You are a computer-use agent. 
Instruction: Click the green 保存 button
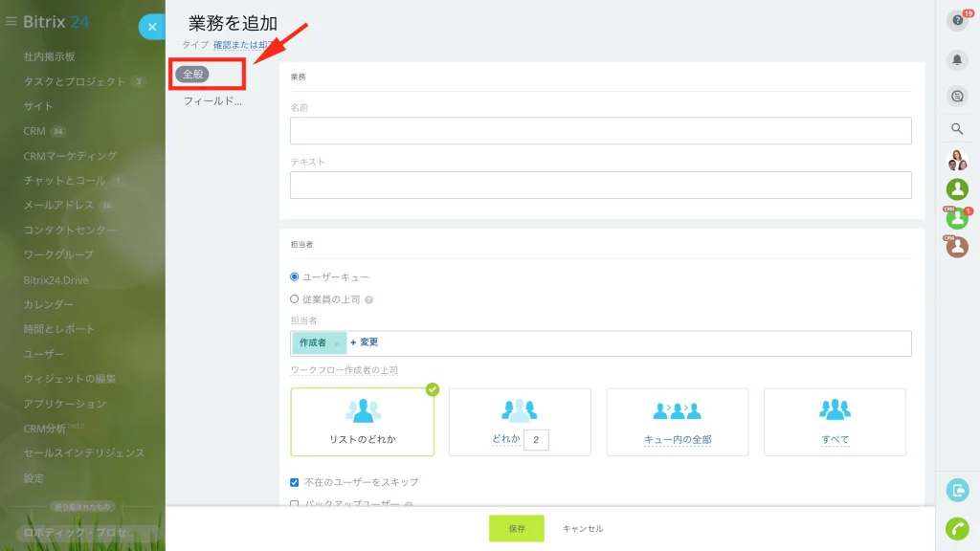(516, 528)
